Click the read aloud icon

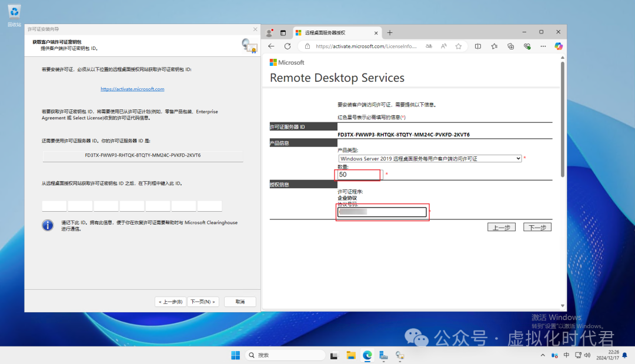[x=443, y=46]
